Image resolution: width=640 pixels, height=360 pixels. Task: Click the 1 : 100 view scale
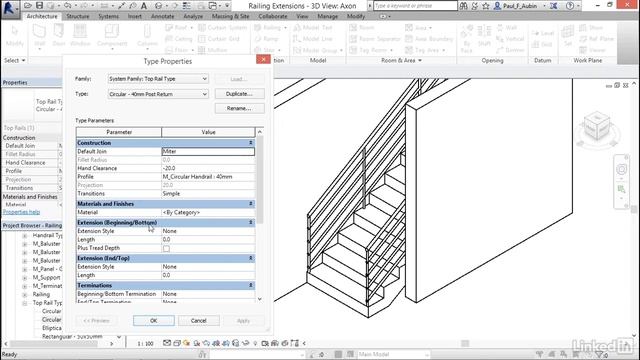(145, 344)
